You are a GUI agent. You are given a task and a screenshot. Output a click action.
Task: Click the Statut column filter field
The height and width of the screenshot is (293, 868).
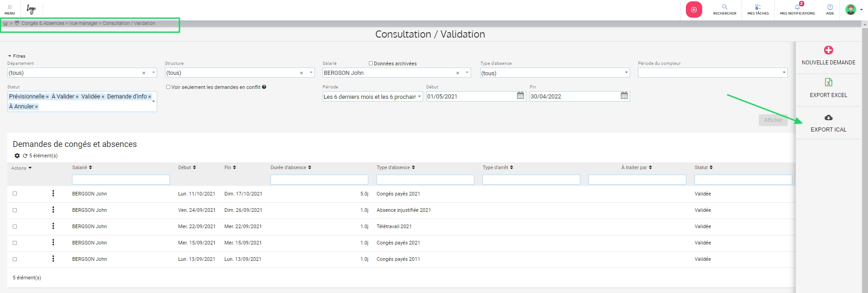(743, 180)
